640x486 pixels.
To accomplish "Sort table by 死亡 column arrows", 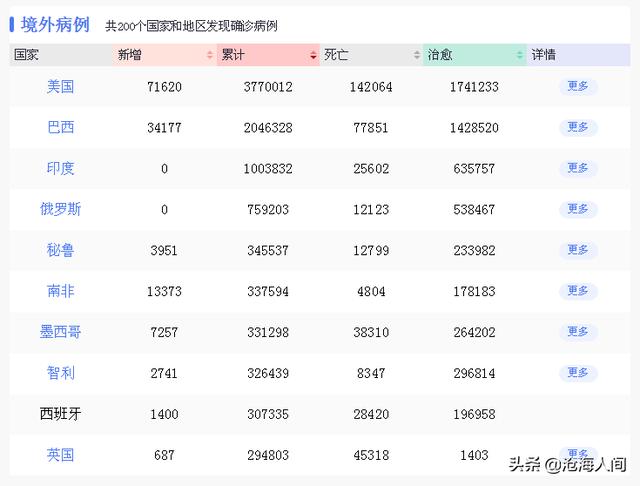I will pyautogui.click(x=416, y=55).
